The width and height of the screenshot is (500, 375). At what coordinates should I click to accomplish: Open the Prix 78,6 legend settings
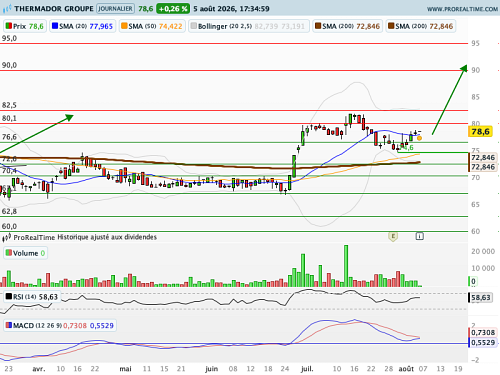click(x=25, y=26)
